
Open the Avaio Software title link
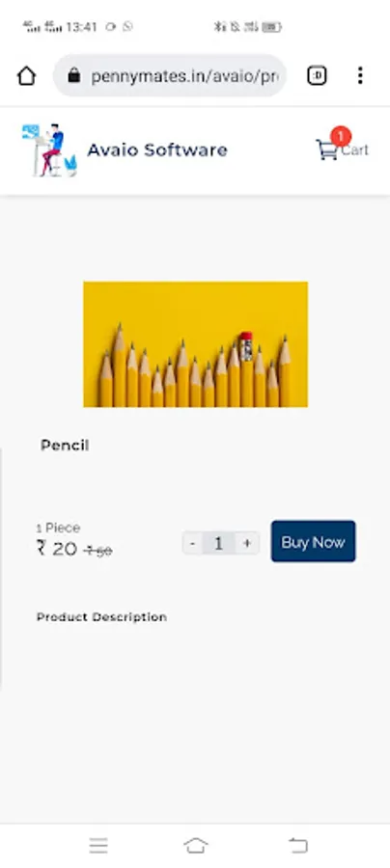coord(157,150)
